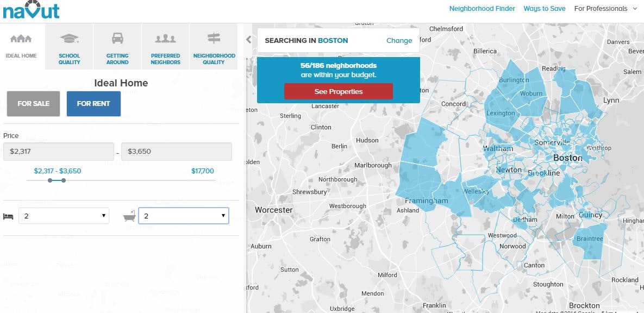Select the Neighborhood Quality signpost icon

click(214, 39)
